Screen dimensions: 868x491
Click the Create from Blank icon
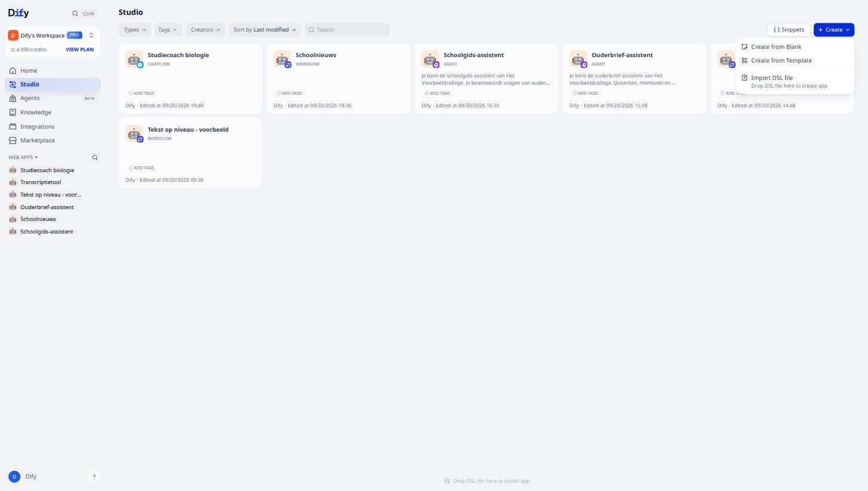tap(745, 46)
